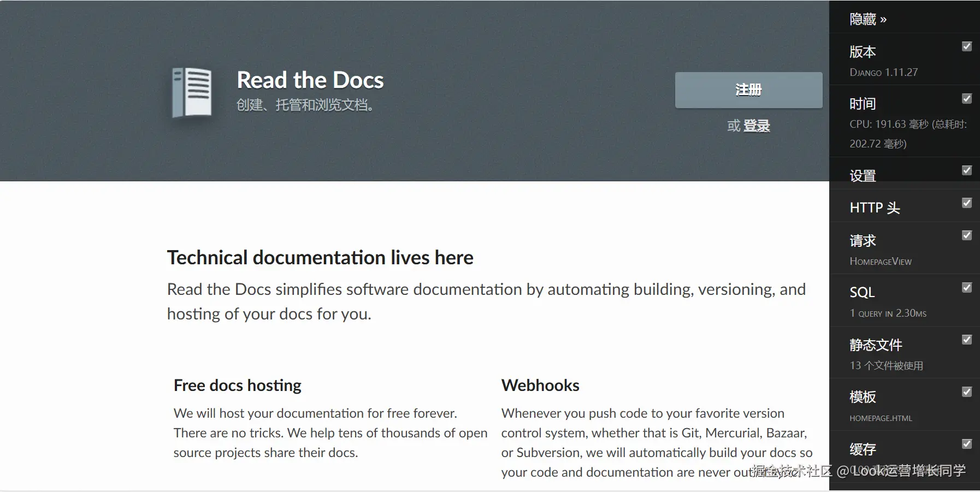Open the 缓存 cache panel

point(863,449)
